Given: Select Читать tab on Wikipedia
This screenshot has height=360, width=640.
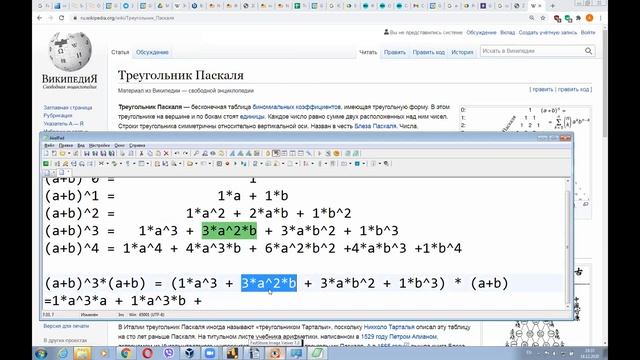Looking at the screenshot, I should pos(368,52).
